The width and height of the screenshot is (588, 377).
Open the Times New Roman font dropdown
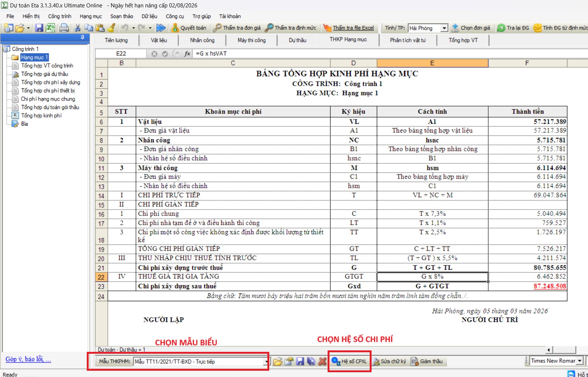580,361
